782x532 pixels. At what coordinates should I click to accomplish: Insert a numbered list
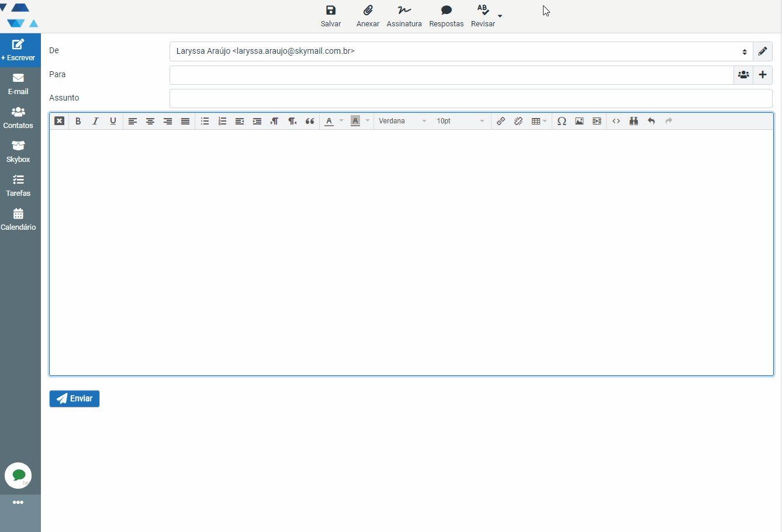tap(222, 121)
